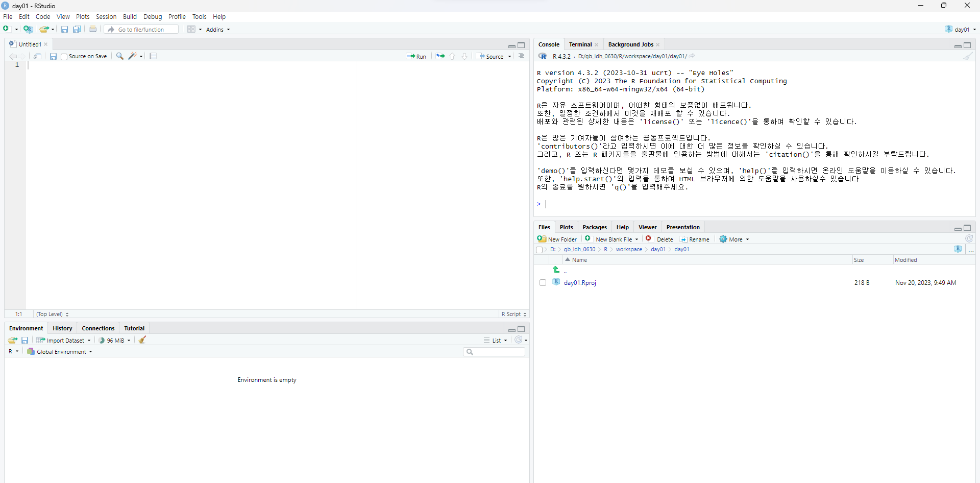This screenshot has width=980, height=483.
Task: Go to next section arrow in editor
Action: click(464, 56)
